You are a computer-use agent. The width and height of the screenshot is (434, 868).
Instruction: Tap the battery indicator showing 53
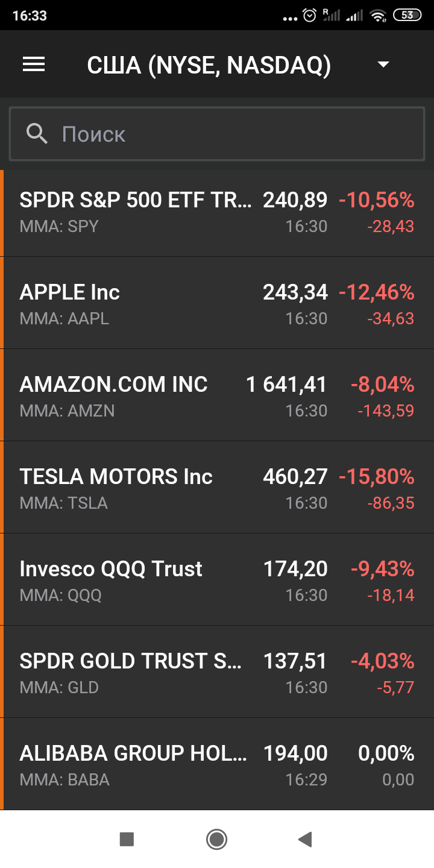point(407,16)
